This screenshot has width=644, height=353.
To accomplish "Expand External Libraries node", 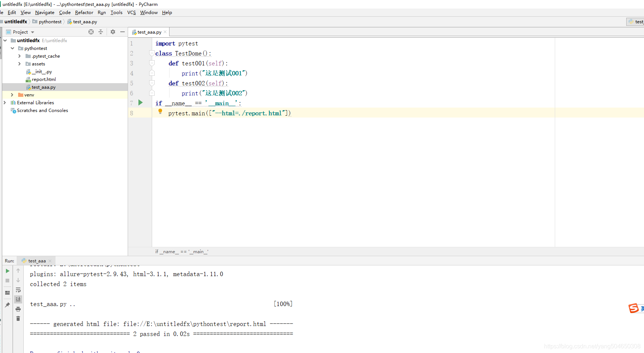I will coord(5,103).
